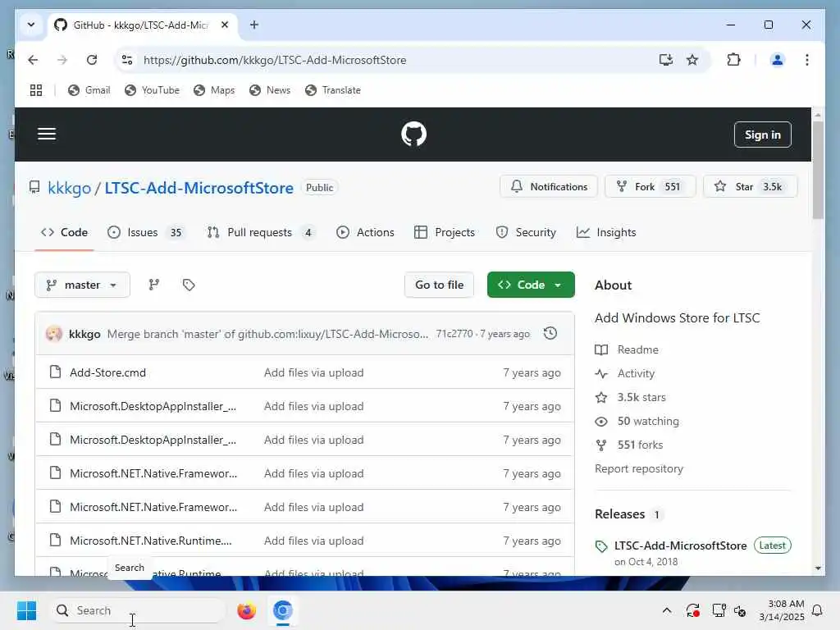
Task: Open the Releases heading link
Action: pos(620,514)
